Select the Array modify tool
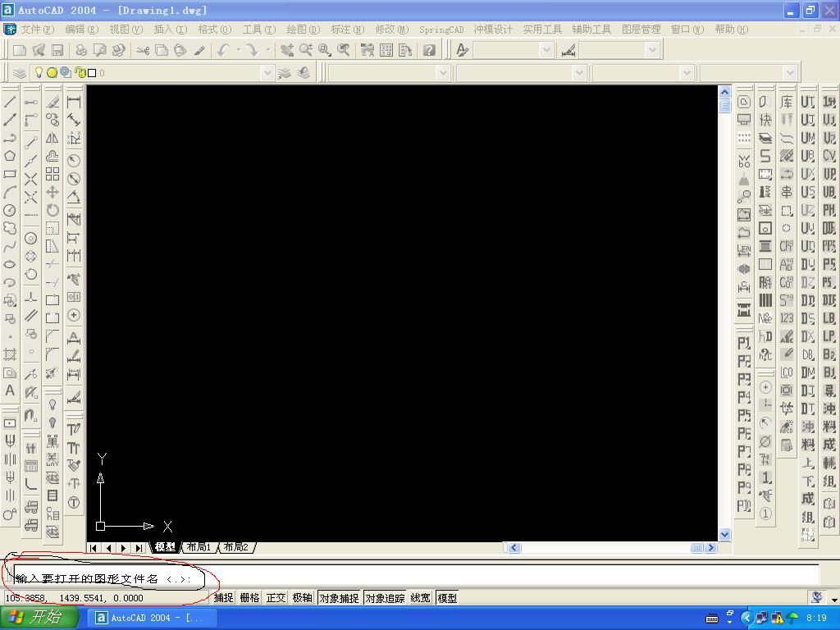The image size is (840, 630). point(52,174)
